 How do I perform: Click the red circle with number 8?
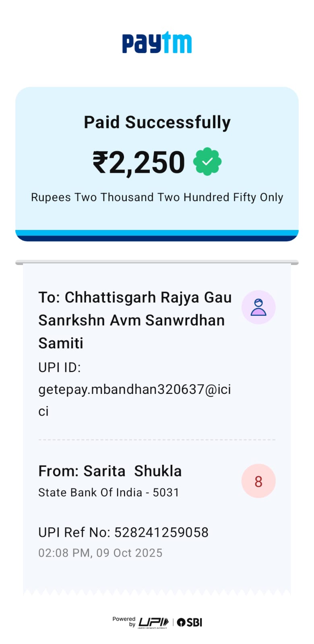coord(258,481)
